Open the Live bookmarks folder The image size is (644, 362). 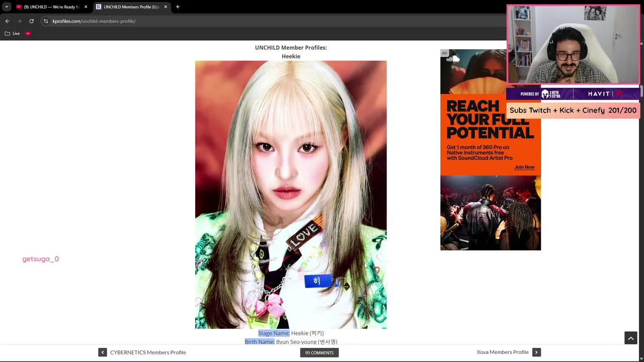point(12,34)
